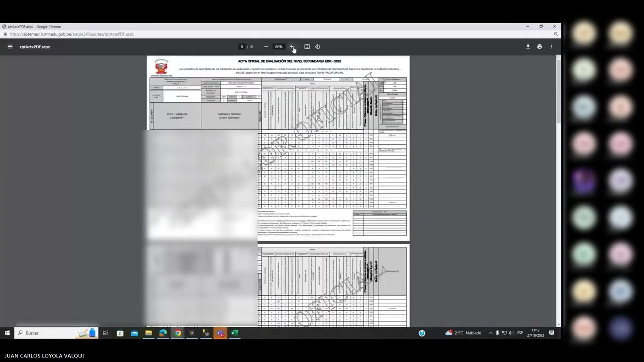Screen dimensions: 644x362
Task: Toggle the fit to page button
Action: pos(307,47)
